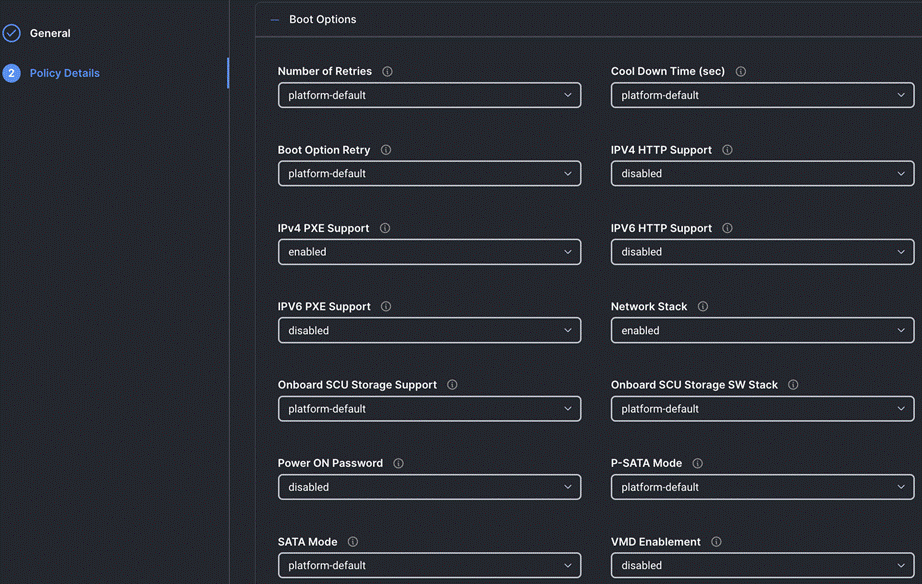Viewport: 922px width, 584px height.
Task: Open the P-SATA Mode dropdown
Action: point(762,487)
